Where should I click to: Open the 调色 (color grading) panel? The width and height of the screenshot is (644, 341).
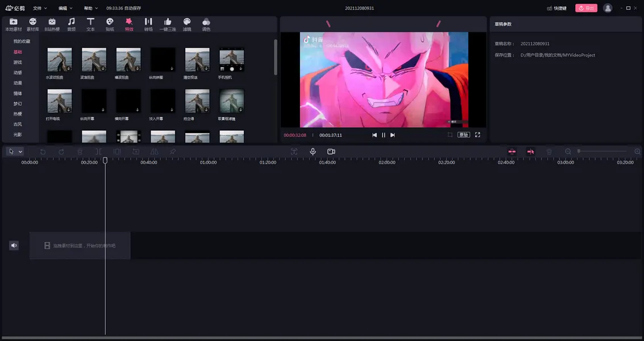coord(206,24)
